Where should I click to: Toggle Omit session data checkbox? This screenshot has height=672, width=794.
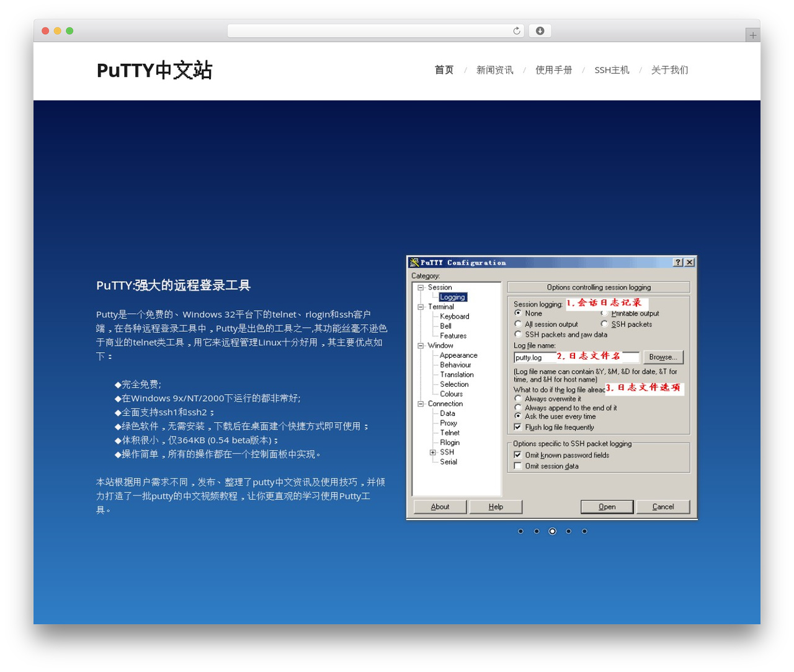pos(518,466)
